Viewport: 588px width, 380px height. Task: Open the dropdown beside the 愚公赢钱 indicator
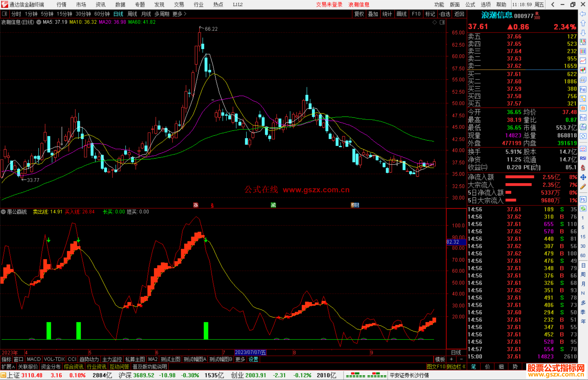tap(3, 212)
